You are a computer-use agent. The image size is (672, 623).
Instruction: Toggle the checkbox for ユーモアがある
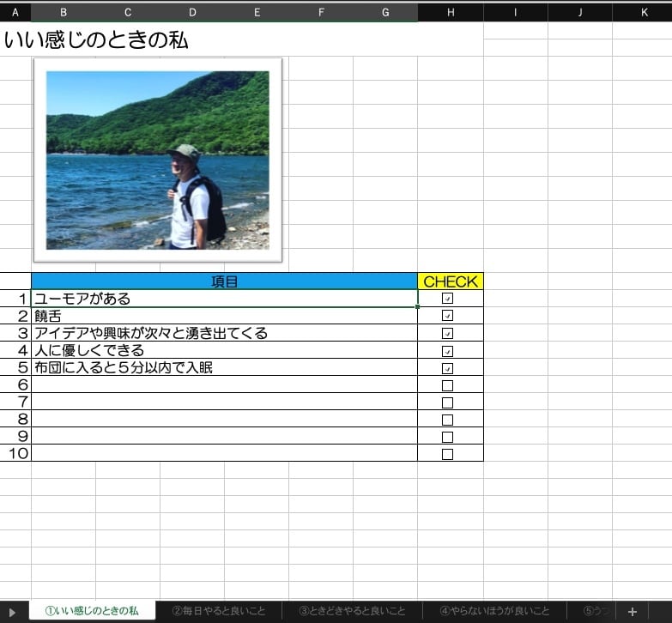pos(447,299)
